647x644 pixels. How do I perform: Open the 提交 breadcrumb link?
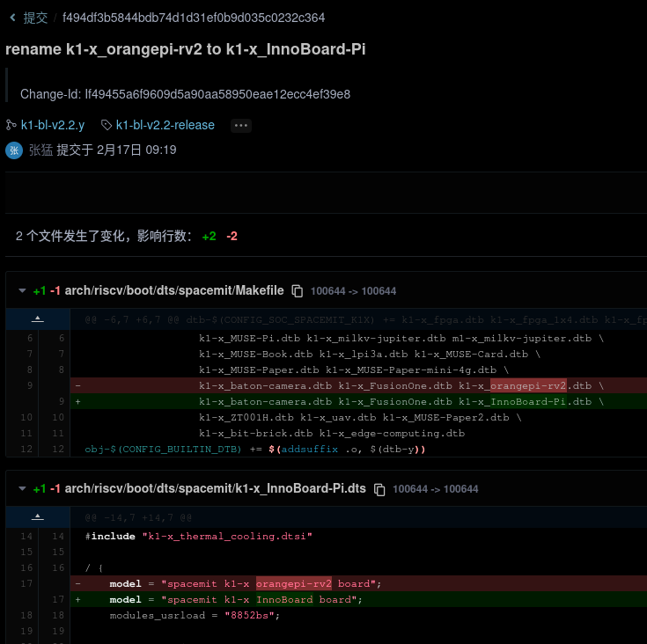pos(35,18)
